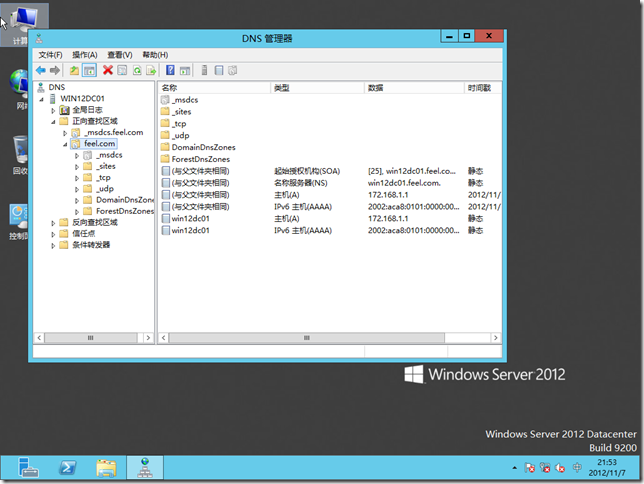This screenshot has width=644, height=484.
Task: Select 全局日志 in the tree
Action: [x=87, y=110]
